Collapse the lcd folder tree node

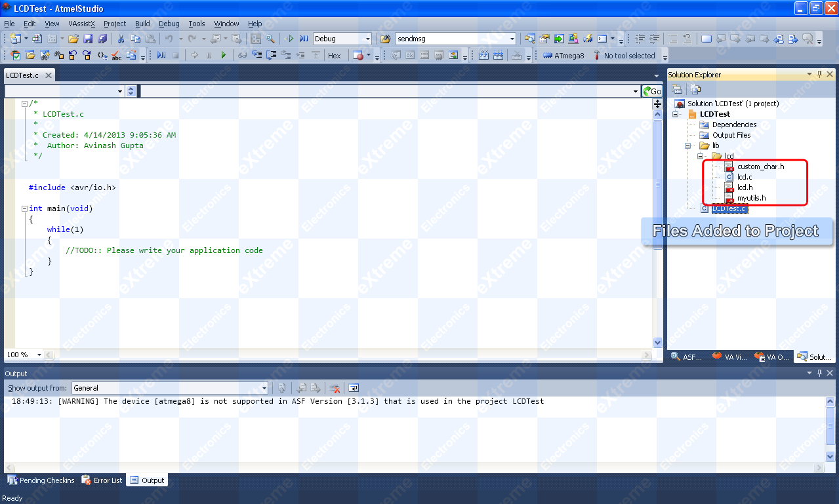(700, 156)
